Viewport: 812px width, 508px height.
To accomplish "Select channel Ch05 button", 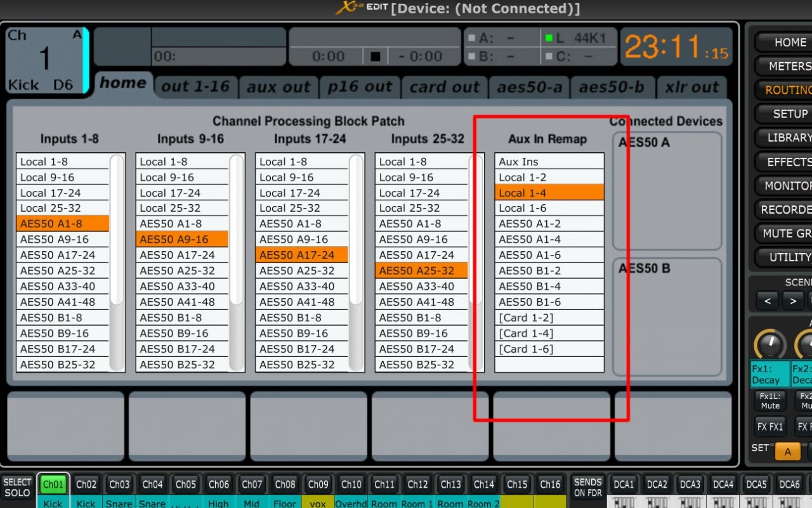I will point(186,485).
